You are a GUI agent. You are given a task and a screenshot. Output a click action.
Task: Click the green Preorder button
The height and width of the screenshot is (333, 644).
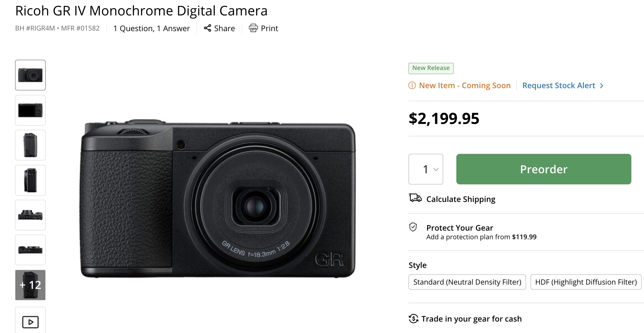click(543, 169)
